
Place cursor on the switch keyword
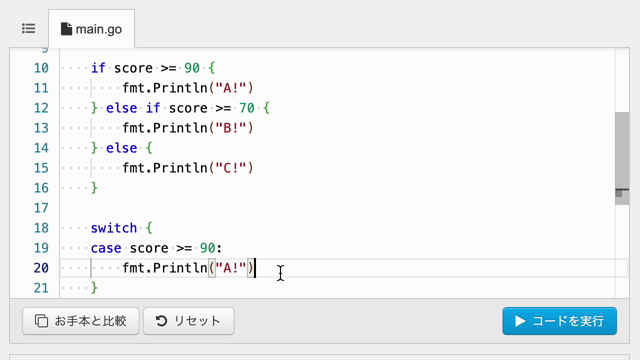(114, 228)
